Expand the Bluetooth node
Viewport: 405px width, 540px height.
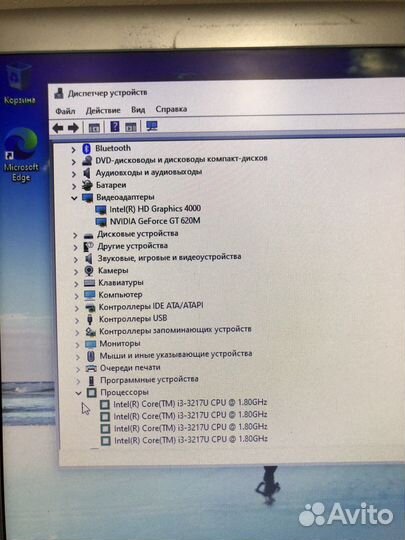coord(73,150)
